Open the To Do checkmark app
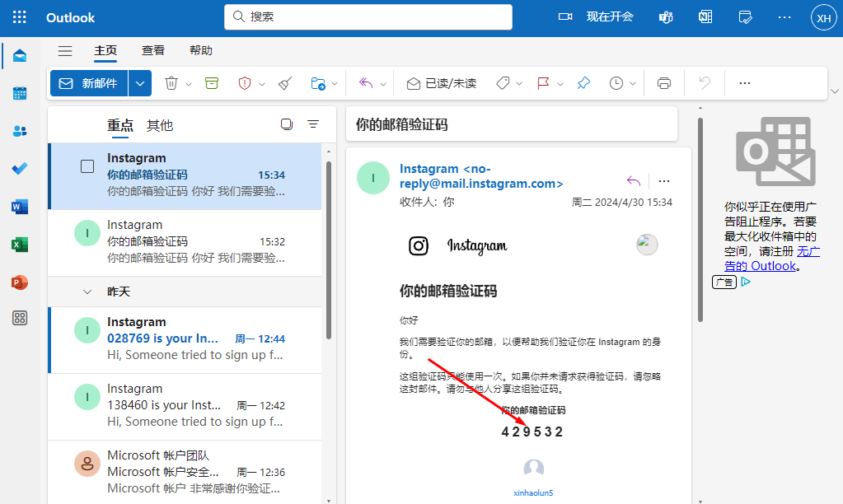 20,169
